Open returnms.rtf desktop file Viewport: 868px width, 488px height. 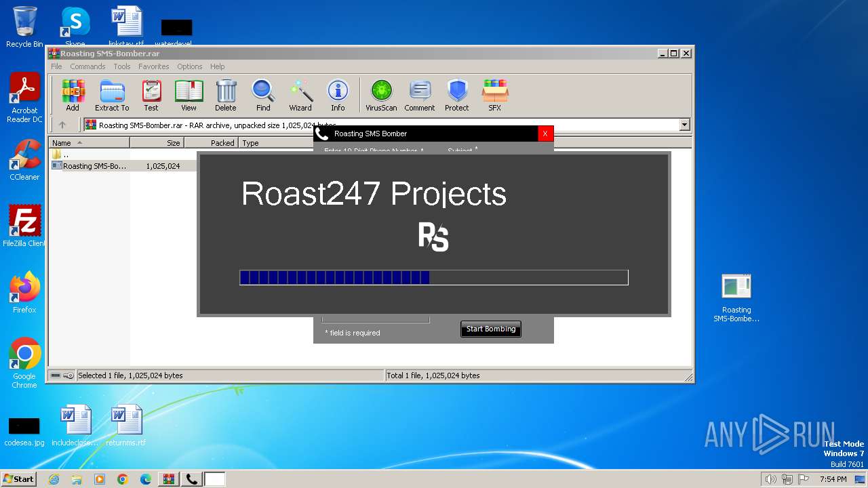(126, 426)
